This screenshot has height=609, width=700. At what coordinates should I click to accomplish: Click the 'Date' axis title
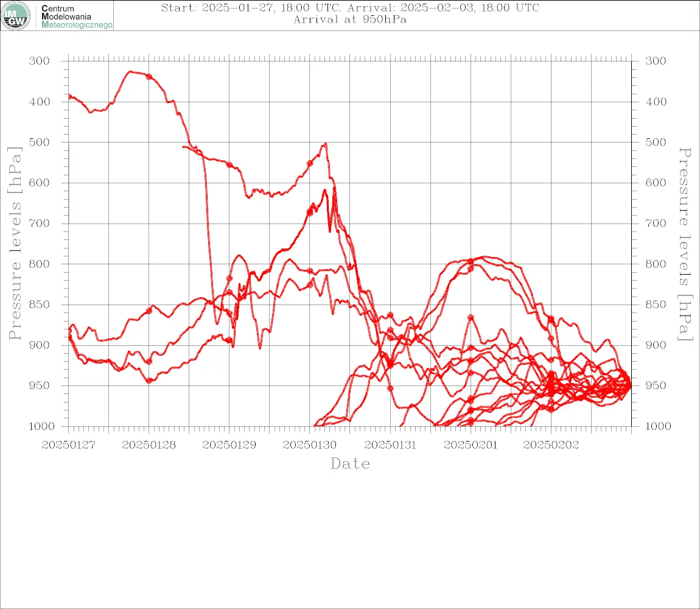click(350, 464)
